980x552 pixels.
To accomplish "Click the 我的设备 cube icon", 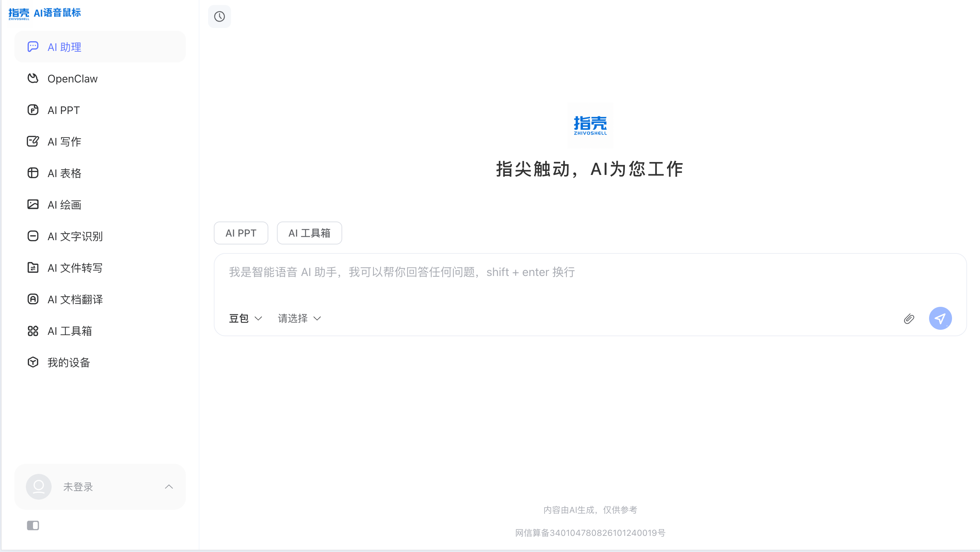I will 33,362.
